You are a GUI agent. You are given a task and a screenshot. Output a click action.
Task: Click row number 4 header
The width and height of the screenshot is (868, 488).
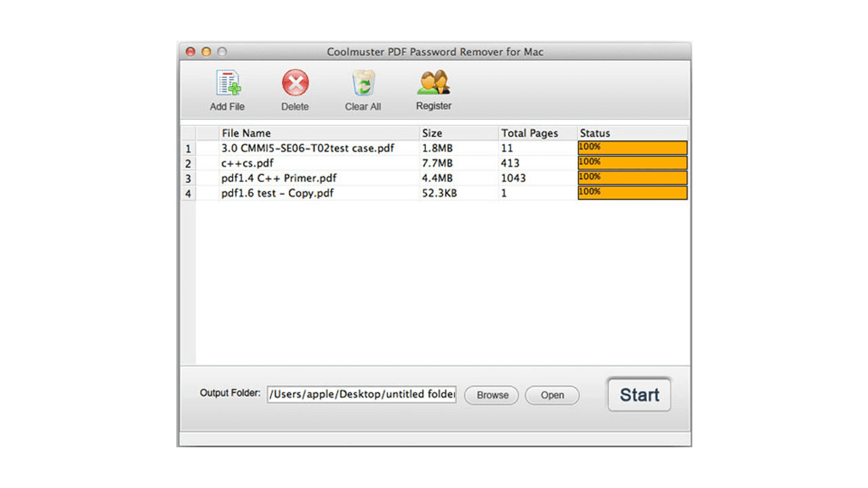[188, 193]
